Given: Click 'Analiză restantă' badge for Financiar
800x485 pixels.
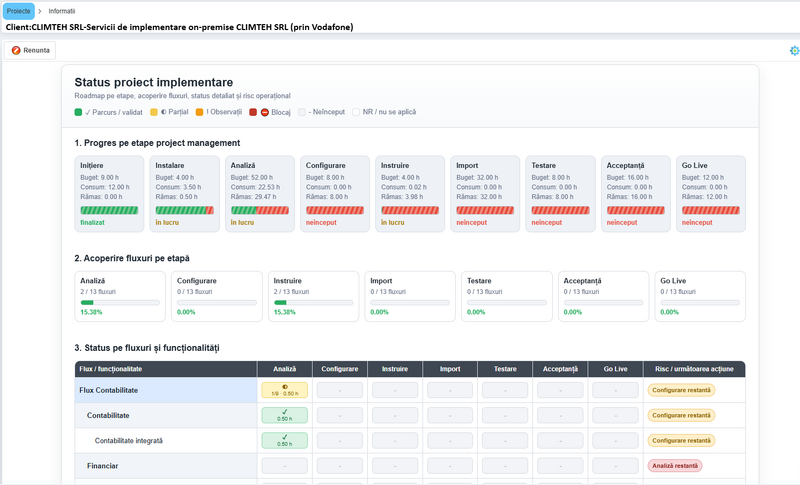Looking at the screenshot, I should coord(674,466).
